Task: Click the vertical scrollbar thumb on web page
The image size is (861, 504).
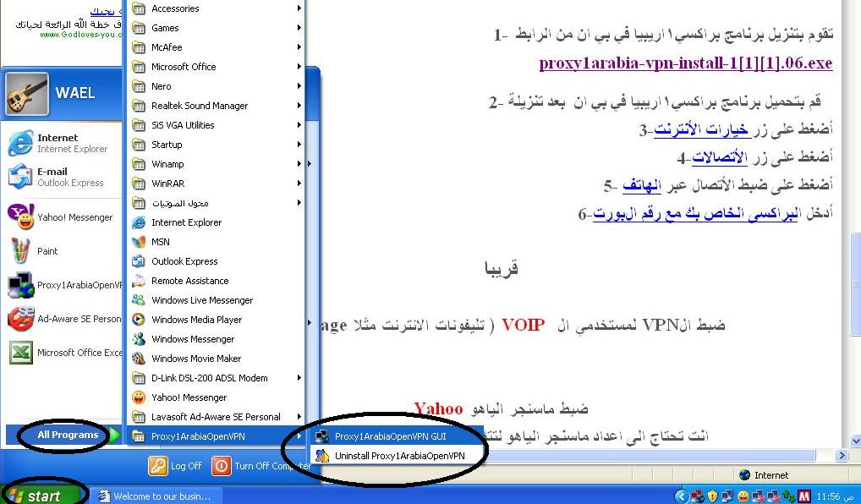Action: point(856,282)
